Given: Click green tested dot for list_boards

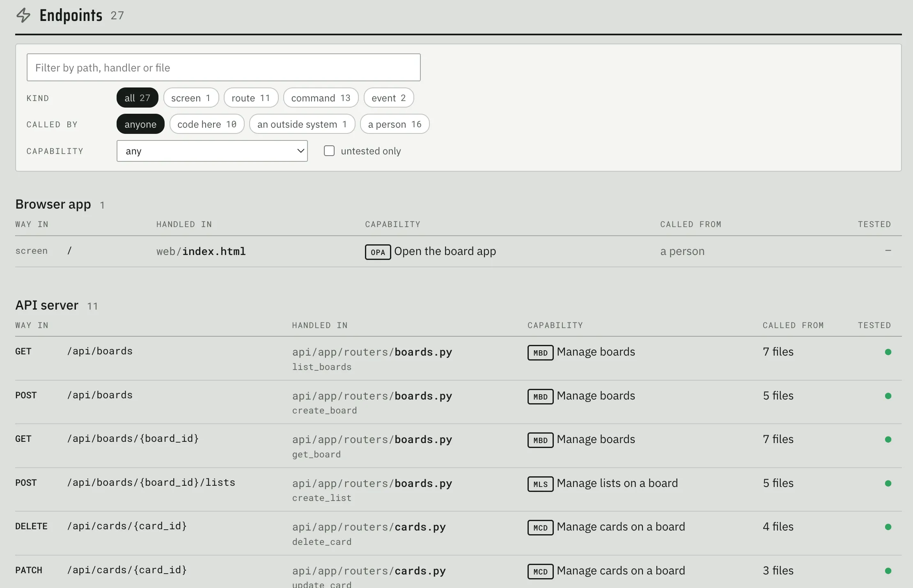Looking at the screenshot, I should 888,352.
